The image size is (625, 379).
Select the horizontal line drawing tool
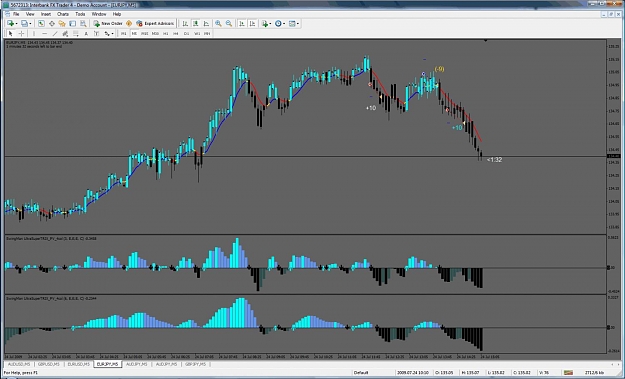[45, 34]
